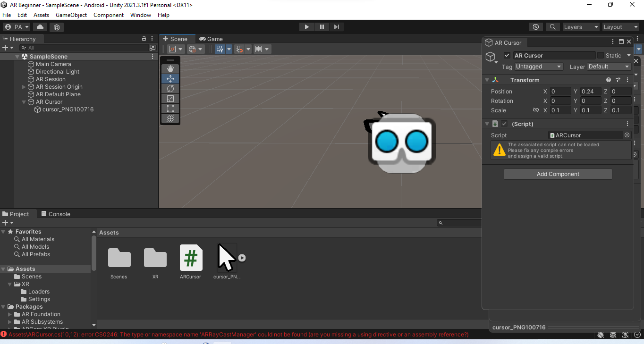Open the GameObject menu

click(71, 15)
